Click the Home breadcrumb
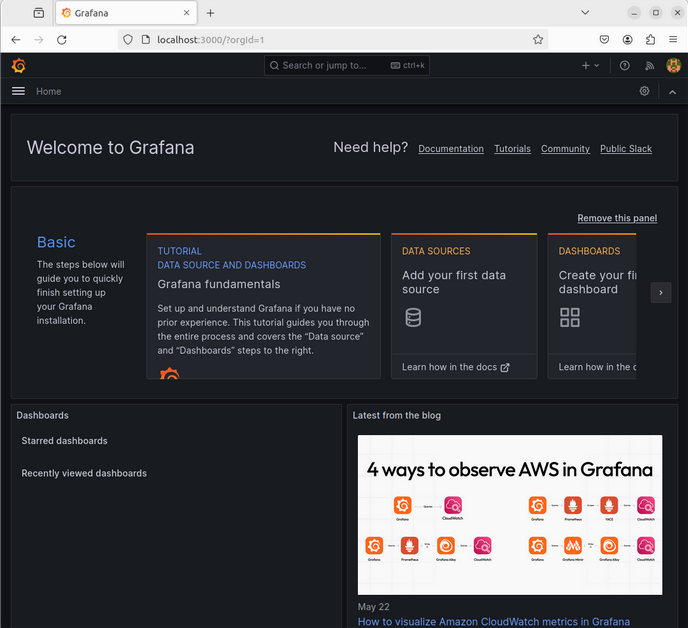This screenshot has width=688, height=628. pos(49,91)
